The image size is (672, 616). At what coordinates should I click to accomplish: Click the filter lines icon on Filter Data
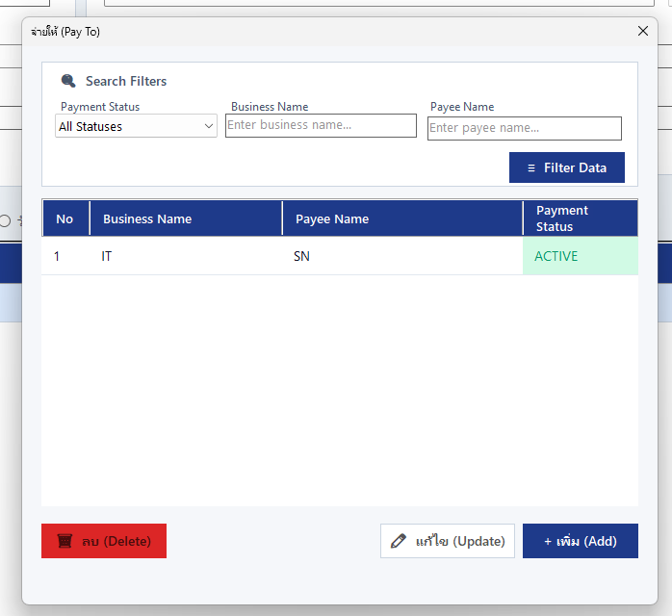[x=531, y=167]
